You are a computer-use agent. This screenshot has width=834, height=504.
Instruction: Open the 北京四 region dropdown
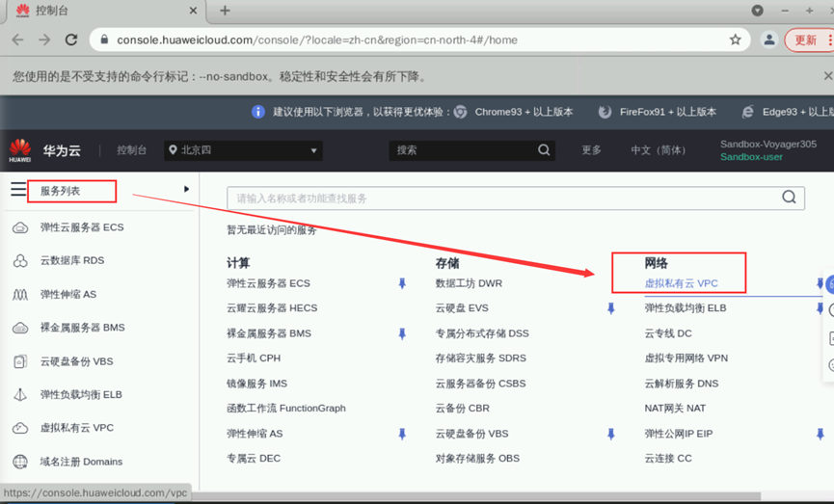[243, 150]
